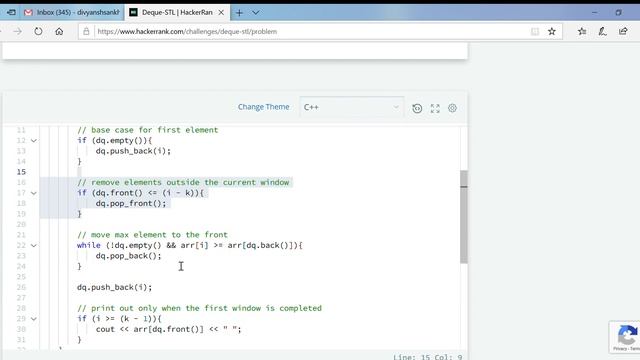640x360 pixels.
Task: Click comment 'move max element to the front'
Action: point(152,235)
